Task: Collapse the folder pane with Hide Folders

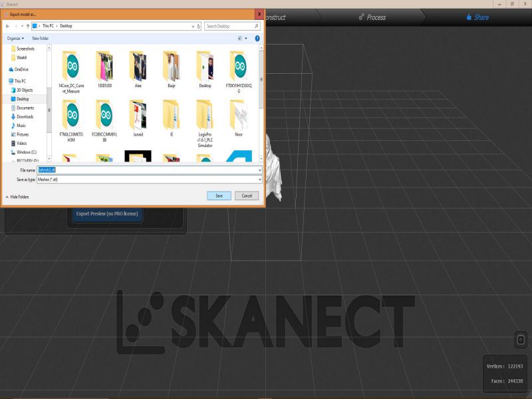Action: click(x=17, y=197)
